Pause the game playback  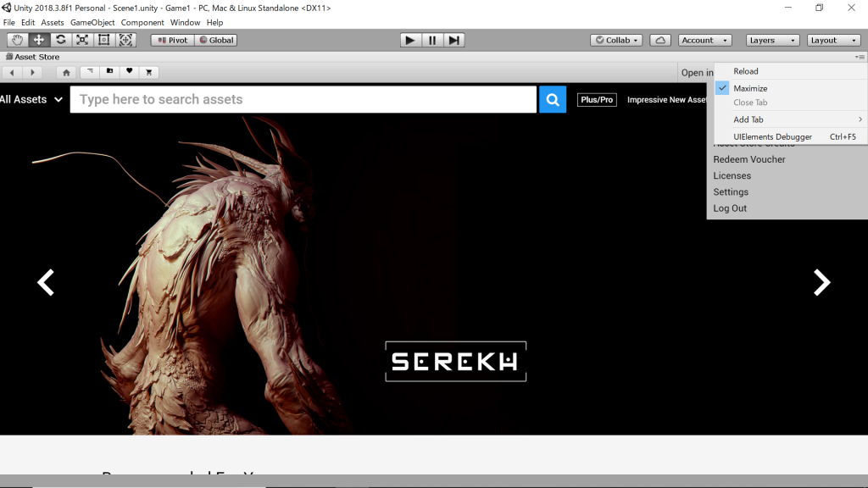click(x=432, y=40)
